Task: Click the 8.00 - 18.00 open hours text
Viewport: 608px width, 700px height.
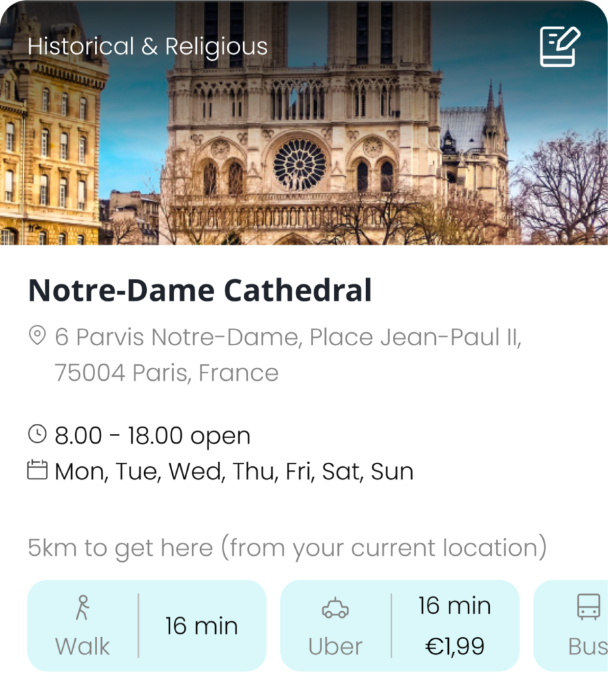Action: tap(152, 435)
